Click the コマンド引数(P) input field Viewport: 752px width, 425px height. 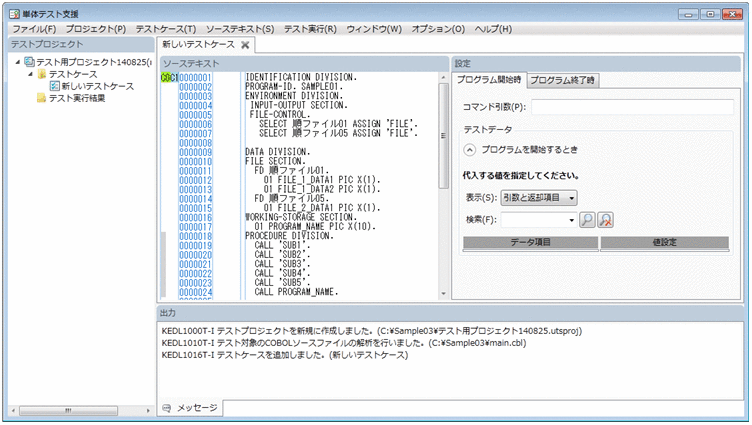(632, 107)
